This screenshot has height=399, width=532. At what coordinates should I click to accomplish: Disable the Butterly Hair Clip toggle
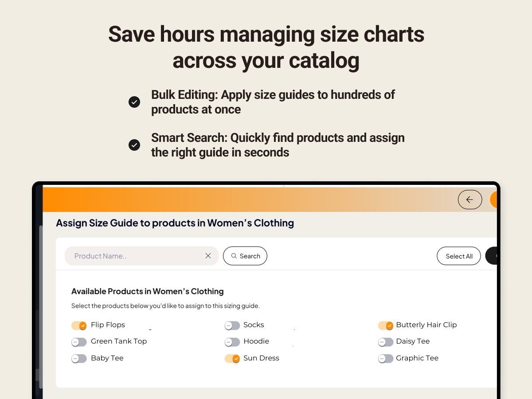click(385, 326)
